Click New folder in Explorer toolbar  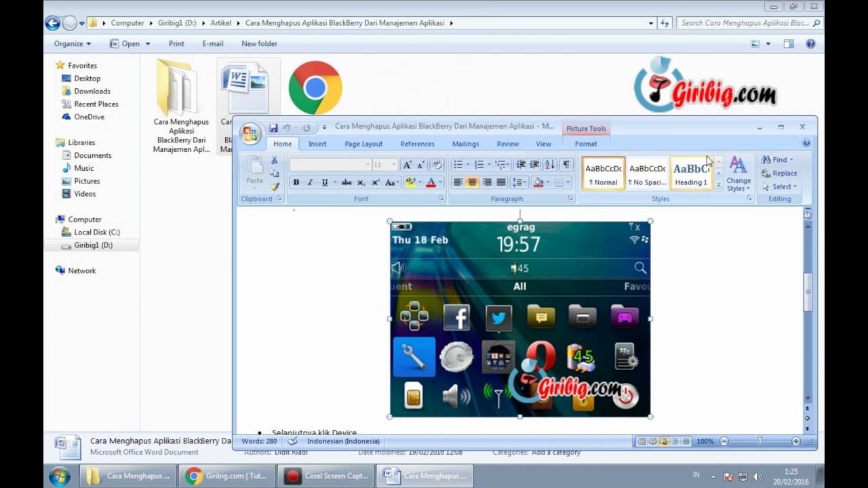tap(259, 43)
